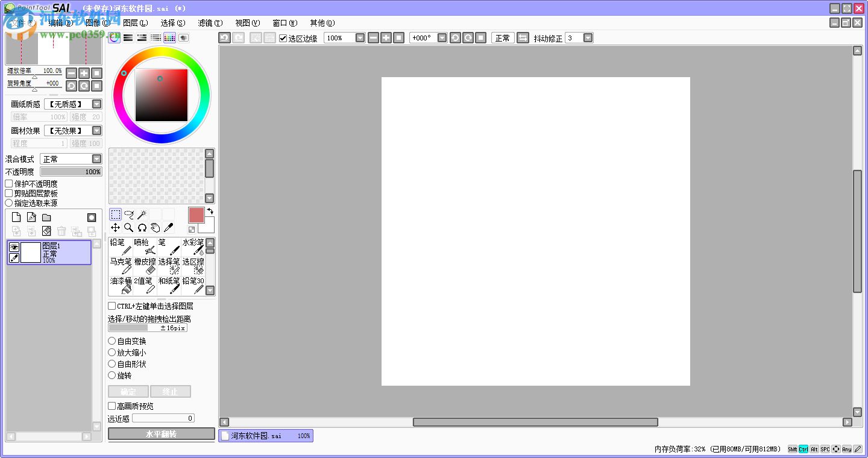Open the 抖动修正 stabilizer dropdown
Viewport: 868px width, 458px height.
[588, 38]
